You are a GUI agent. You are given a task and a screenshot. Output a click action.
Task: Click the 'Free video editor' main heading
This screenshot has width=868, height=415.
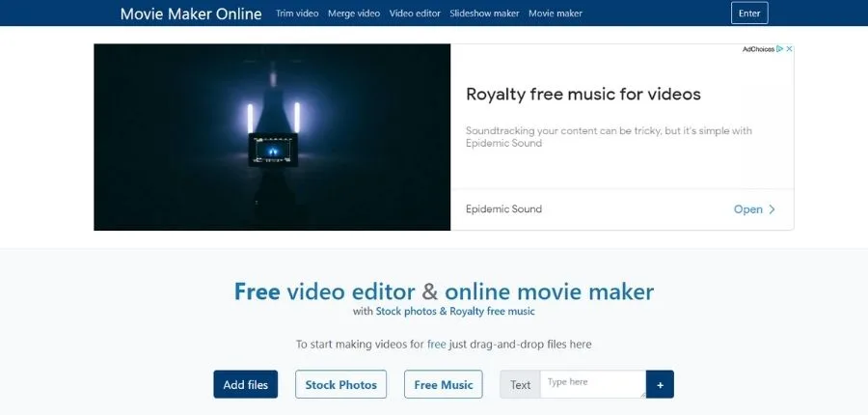[x=444, y=291]
